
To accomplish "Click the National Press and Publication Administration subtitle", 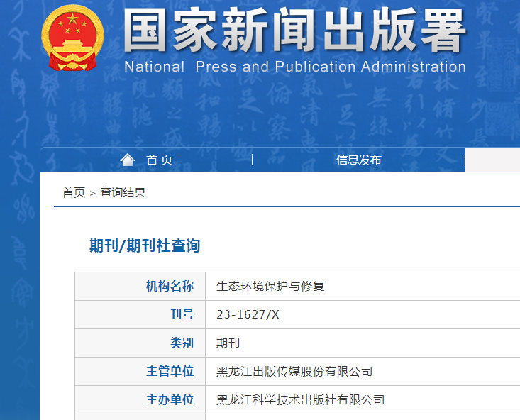I will pos(294,67).
